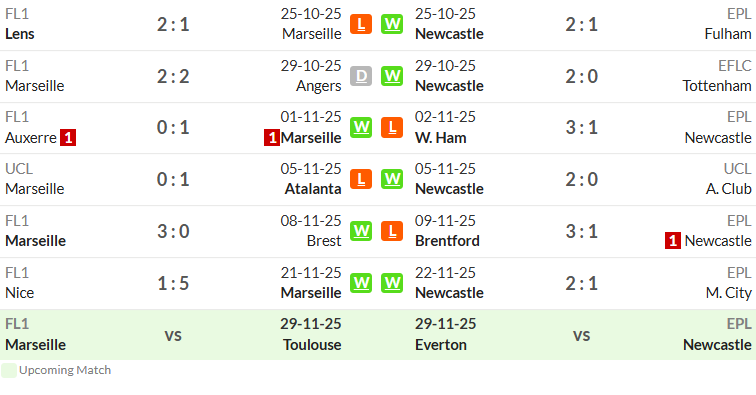Click the orange L badge next to W. Ham
The height and width of the screenshot is (395, 756).
pos(392,128)
